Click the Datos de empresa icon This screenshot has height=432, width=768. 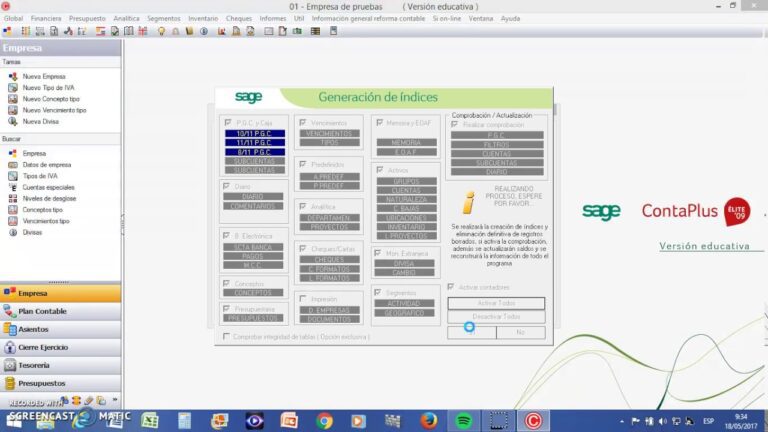12,164
